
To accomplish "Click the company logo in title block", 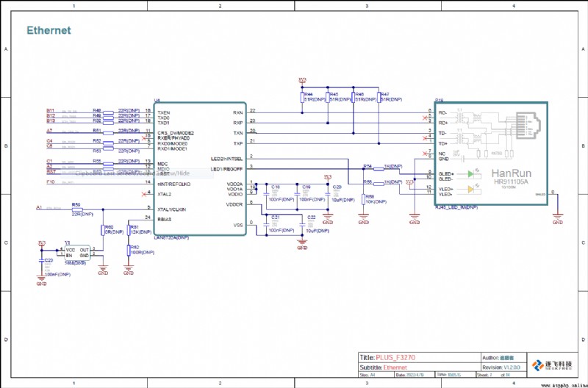I will pyautogui.click(x=553, y=364).
